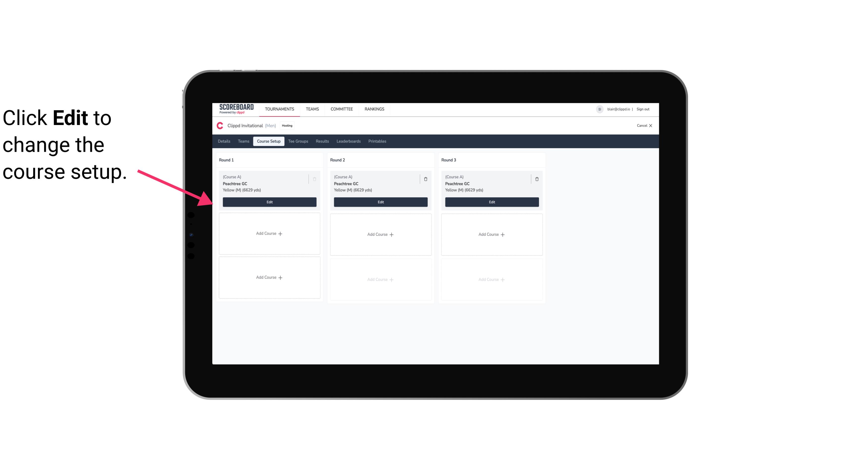
Task: Click Edit button for Round 1 course
Action: 269,201
